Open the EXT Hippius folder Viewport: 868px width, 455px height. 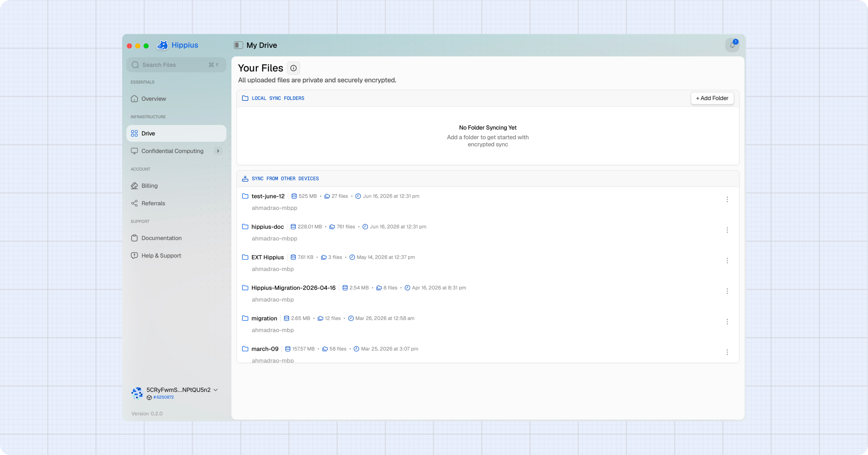pos(268,257)
